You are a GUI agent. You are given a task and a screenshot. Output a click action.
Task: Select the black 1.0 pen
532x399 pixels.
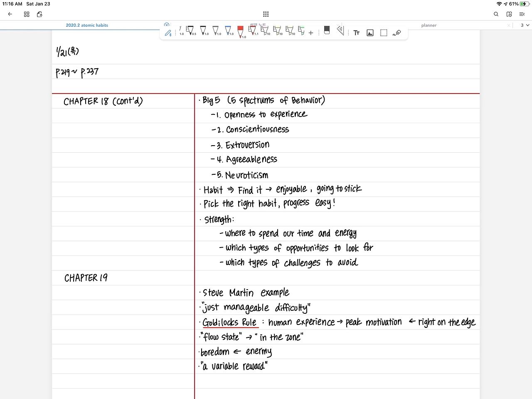pyautogui.click(x=203, y=31)
